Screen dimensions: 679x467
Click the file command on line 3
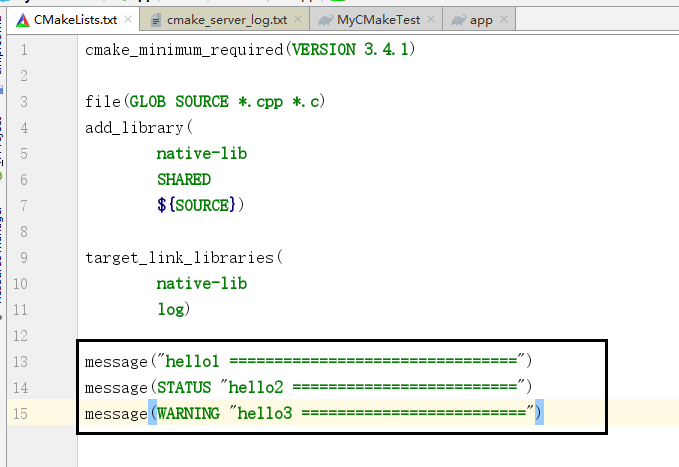[x=103, y=102]
